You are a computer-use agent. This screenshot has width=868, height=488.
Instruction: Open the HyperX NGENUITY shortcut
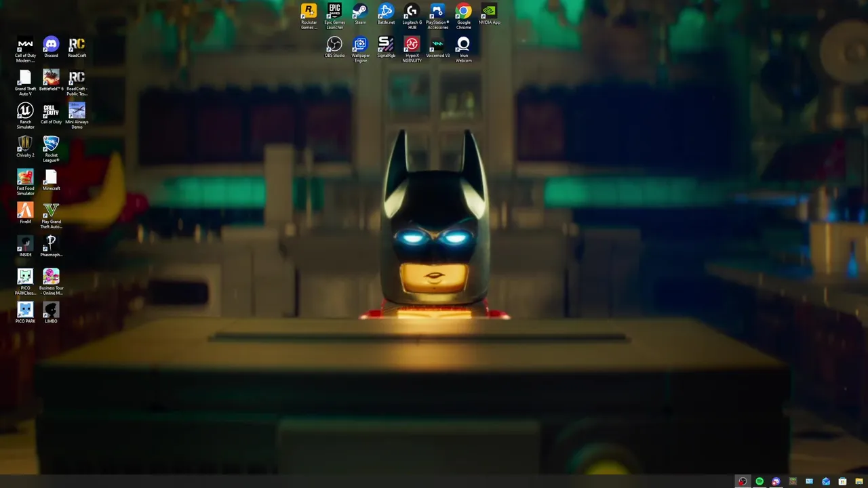tap(412, 49)
